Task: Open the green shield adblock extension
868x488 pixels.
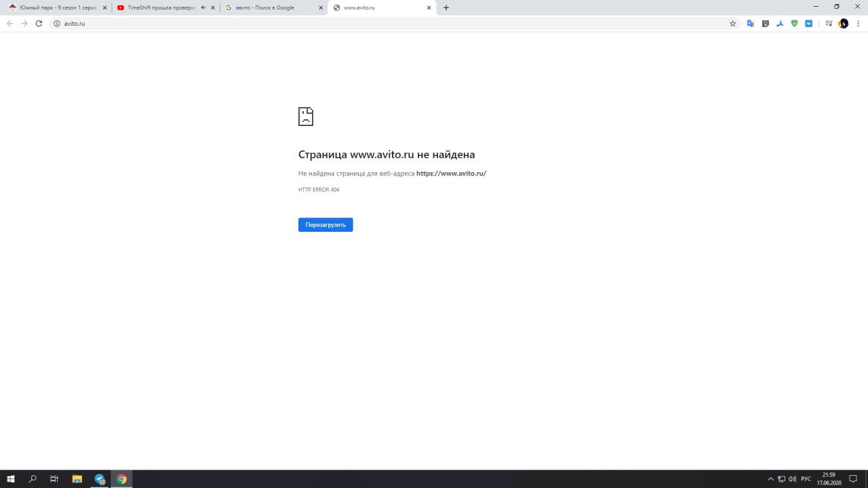Action: pyautogui.click(x=795, y=23)
